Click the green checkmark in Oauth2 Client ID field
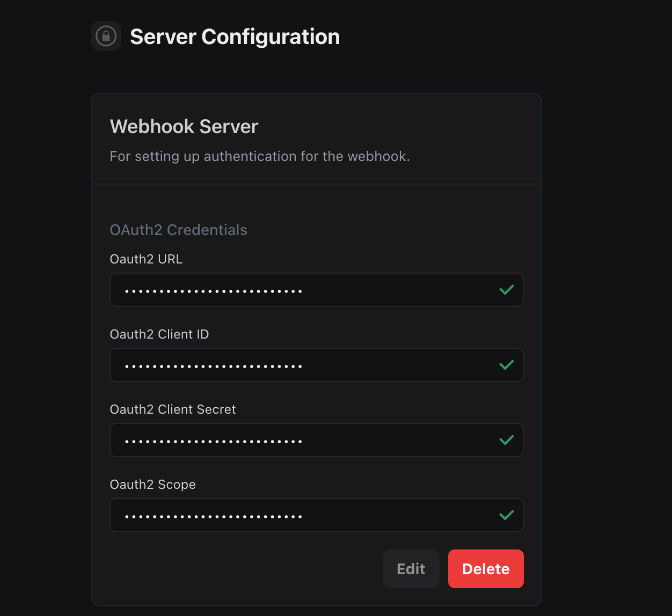This screenshot has height=616, width=672. click(x=507, y=365)
